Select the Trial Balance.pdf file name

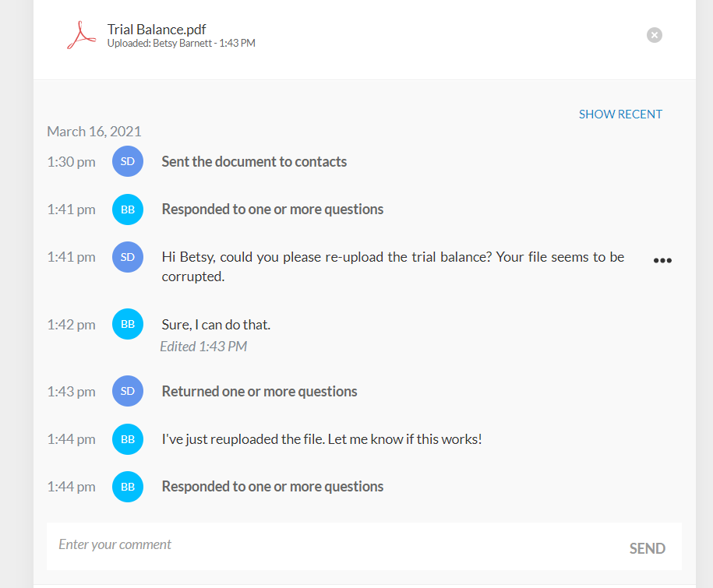pyautogui.click(x=156, y=29)
